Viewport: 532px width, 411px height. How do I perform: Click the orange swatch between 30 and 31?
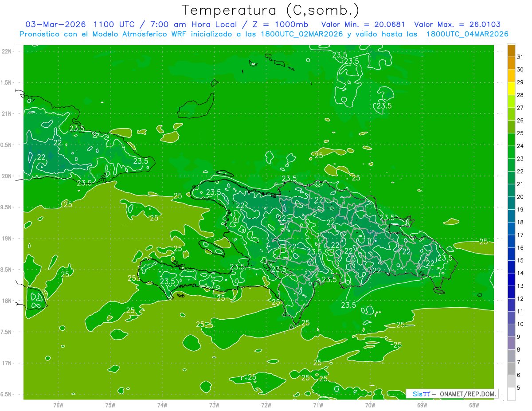tap(511, 63)
